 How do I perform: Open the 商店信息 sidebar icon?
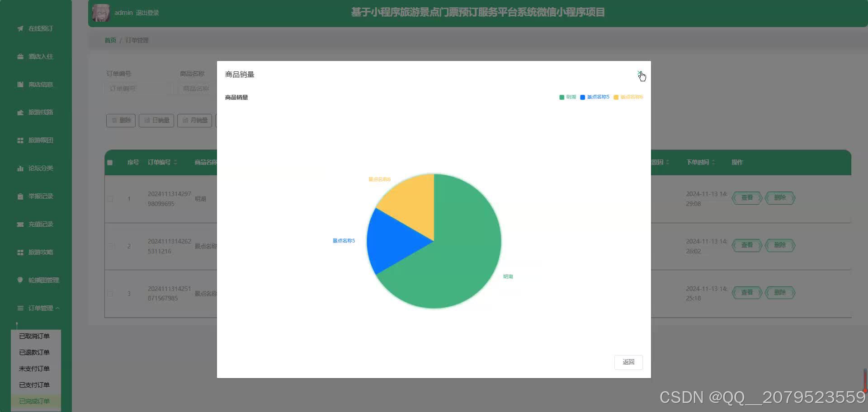pos(20,84)
